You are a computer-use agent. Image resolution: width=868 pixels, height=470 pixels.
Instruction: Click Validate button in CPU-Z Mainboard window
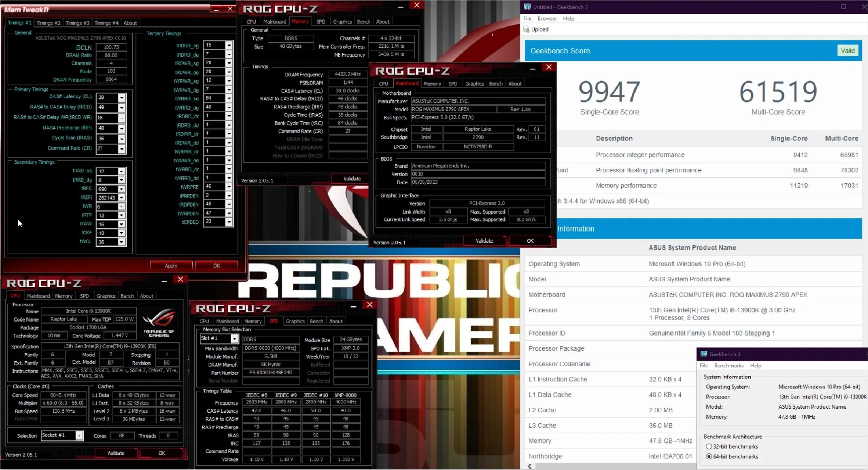point(484,241)
